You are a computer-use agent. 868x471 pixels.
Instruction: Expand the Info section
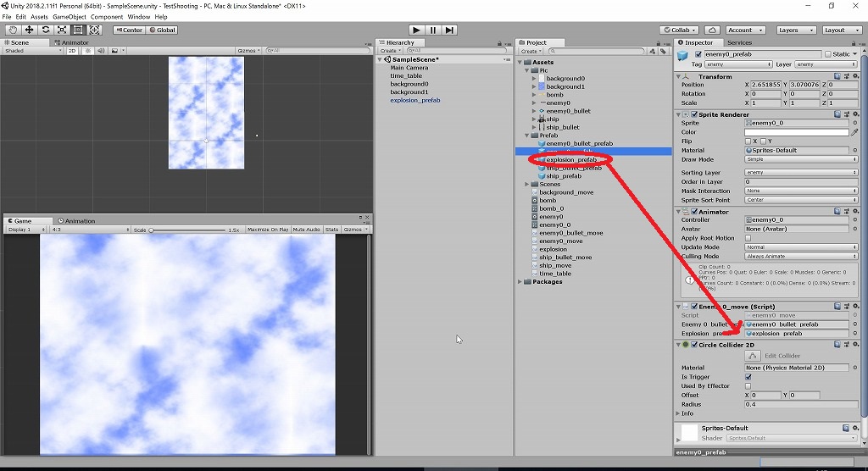pos(678,413)
